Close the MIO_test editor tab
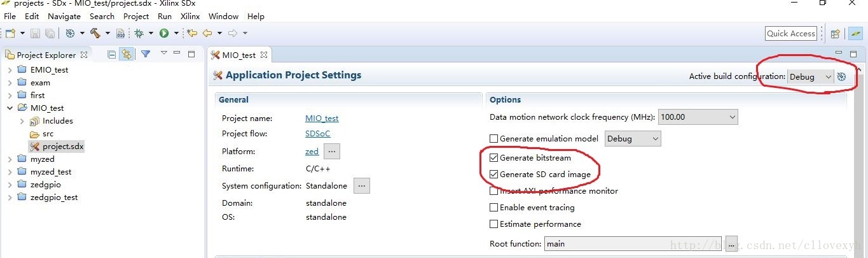868x258 pixels. [264, 55]
